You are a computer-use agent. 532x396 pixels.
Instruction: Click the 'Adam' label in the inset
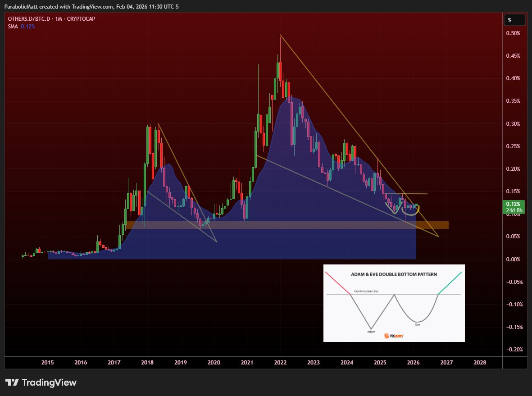tap(371, 332)
